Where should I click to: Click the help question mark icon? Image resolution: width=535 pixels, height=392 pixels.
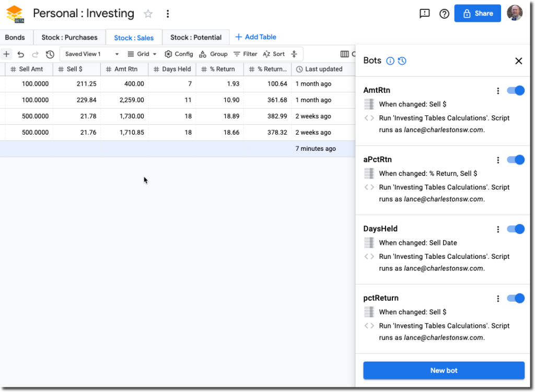click(444, 14)
